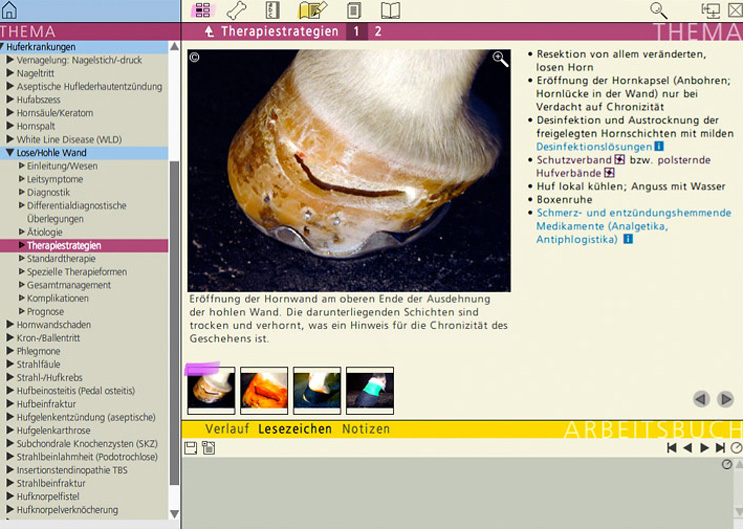The image size is (743, 529).
Task: Open the structured overview grid icon
Action: point(203,10)
